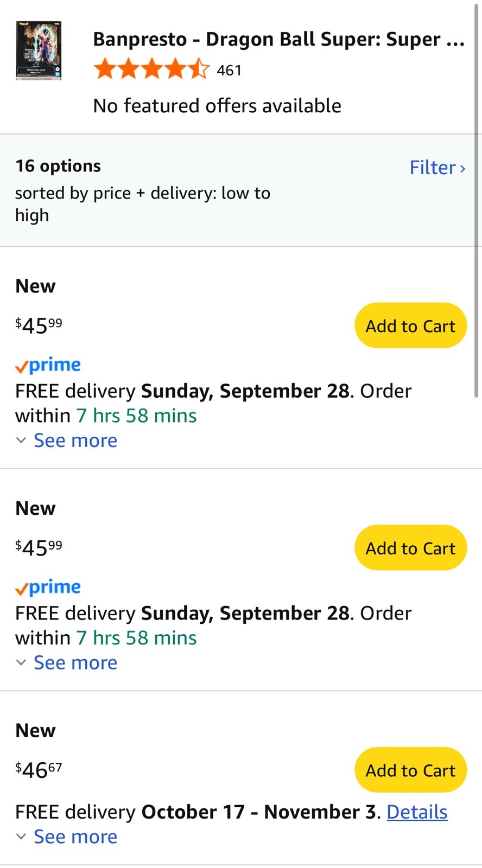Expand See more on second offer

click(75, 662)
